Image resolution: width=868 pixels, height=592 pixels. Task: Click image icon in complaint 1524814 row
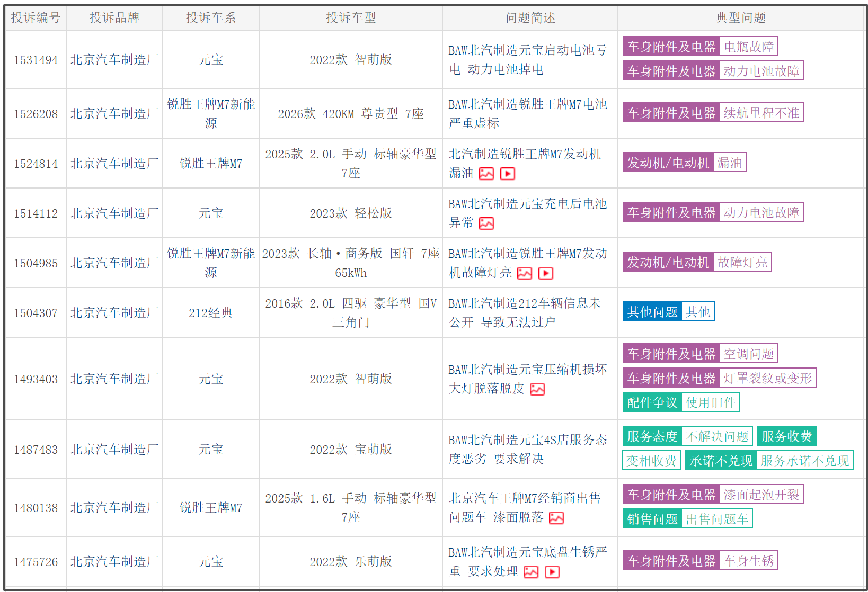point(486,174)
